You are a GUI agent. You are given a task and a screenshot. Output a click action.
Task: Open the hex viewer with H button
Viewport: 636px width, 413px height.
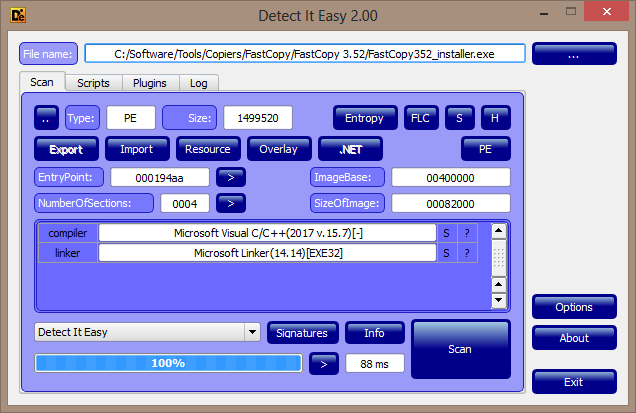click(495, 118)
